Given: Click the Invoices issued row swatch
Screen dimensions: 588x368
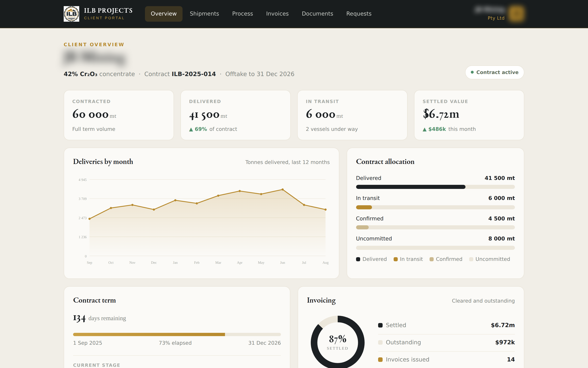Looking at the screenshot, I should point(380,359).
